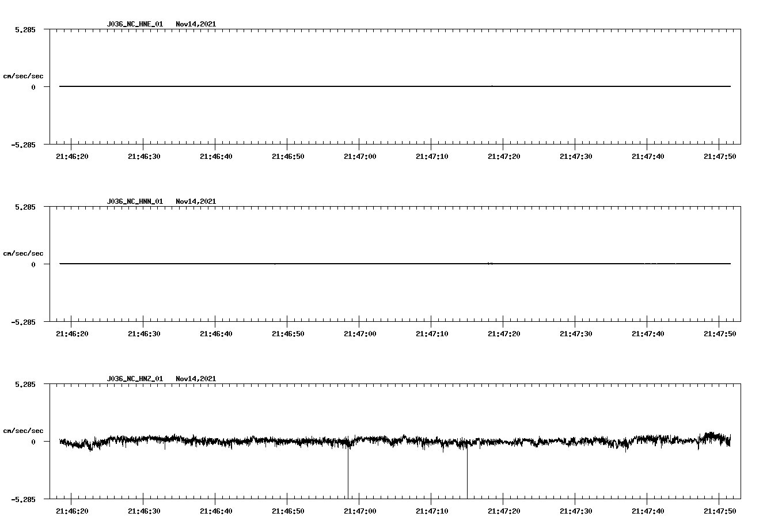The image size is (782, 532).
Task: Click the J036_NC_HNE_01 chart title
Action: pyautogui.click(x=135, y=24)
